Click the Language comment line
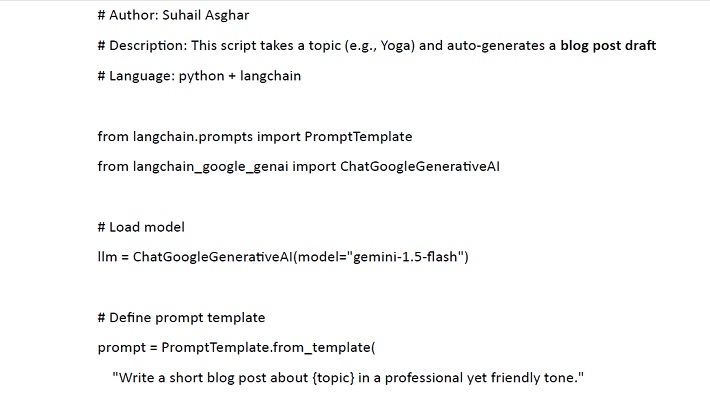Image resolution: width=710 pixels, height=400 pixels. [198, 76]
